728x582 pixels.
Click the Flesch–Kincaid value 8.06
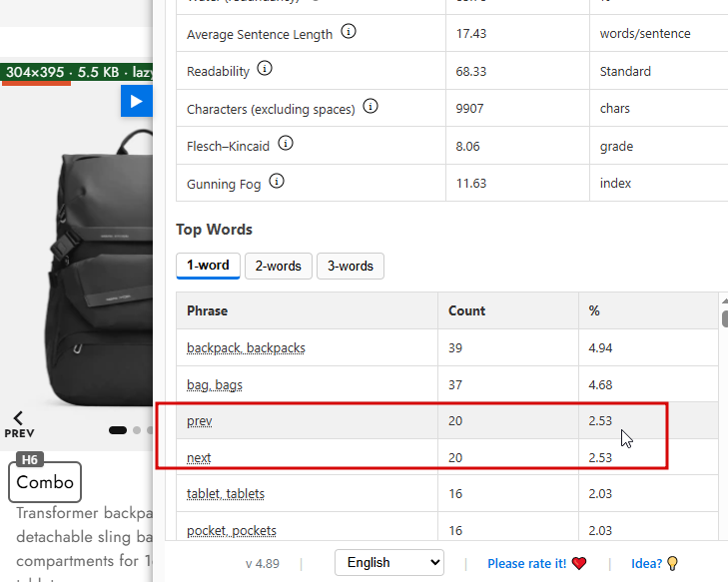coord(467,147)
